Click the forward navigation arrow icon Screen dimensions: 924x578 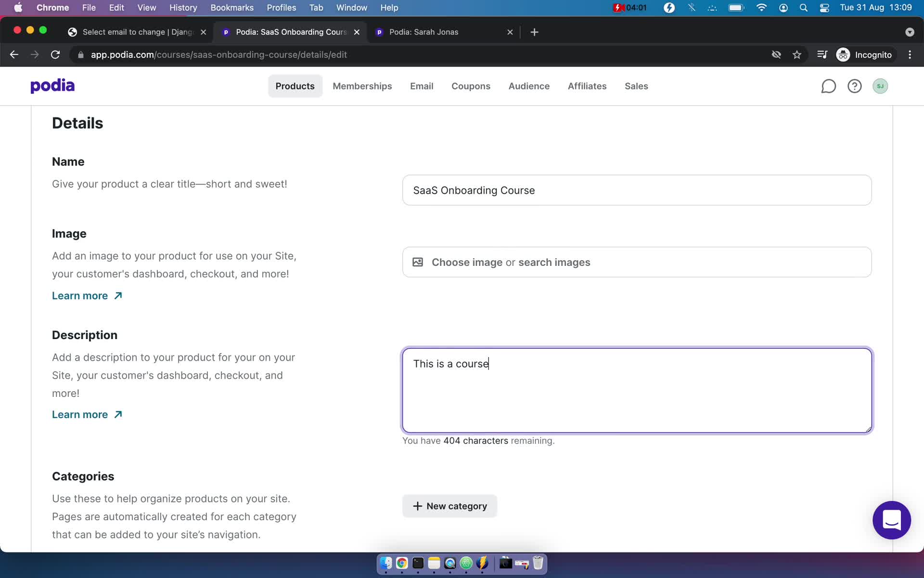point(34,54)
